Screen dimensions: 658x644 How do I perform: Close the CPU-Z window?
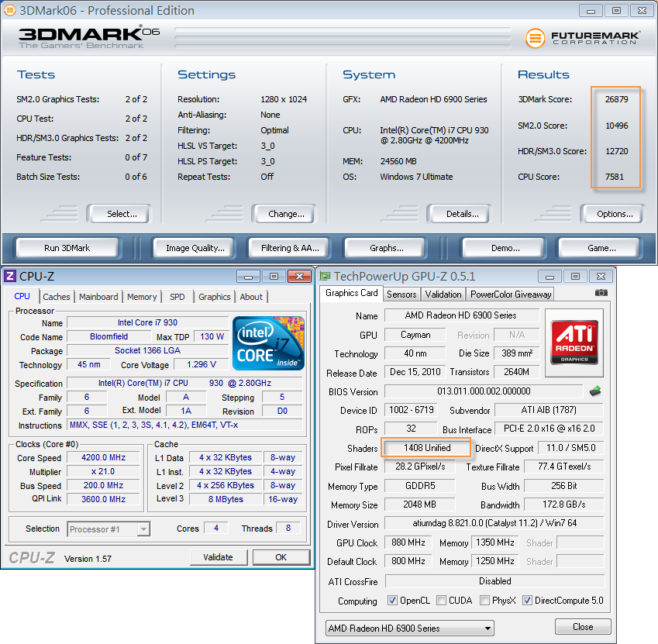coord(299,276)
